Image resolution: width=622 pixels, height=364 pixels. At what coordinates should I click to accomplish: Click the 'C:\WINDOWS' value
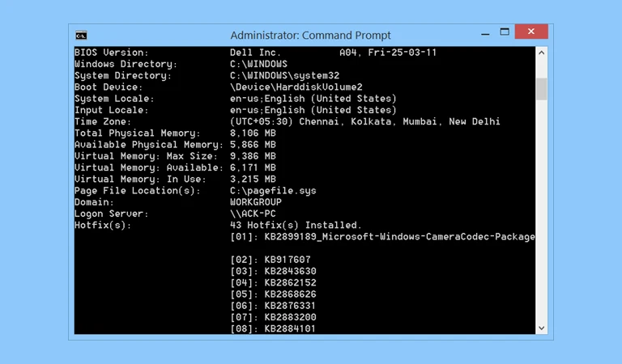point(258,64)
